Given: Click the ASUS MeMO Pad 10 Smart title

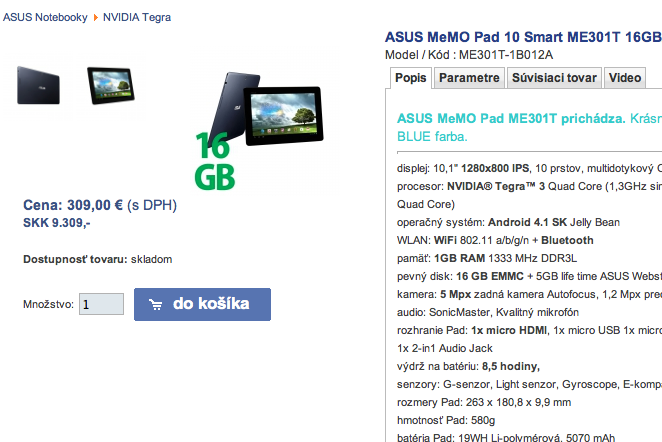Looking at the screenshot, I should click(x=523, y=37).
